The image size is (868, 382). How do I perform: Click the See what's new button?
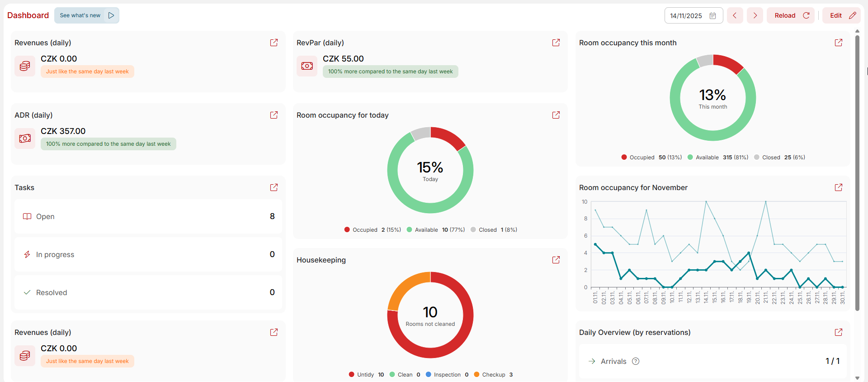(86, 15)
